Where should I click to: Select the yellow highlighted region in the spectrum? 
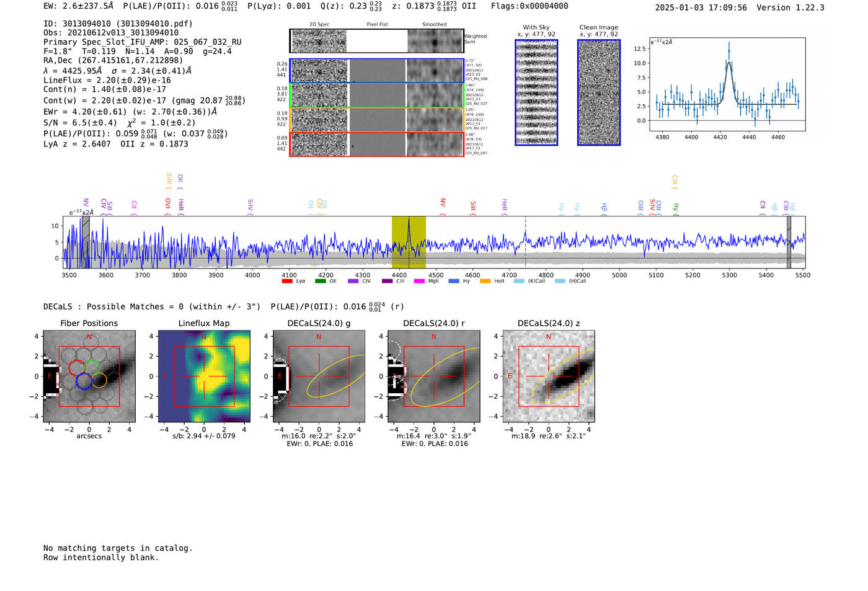pos(409,242)
